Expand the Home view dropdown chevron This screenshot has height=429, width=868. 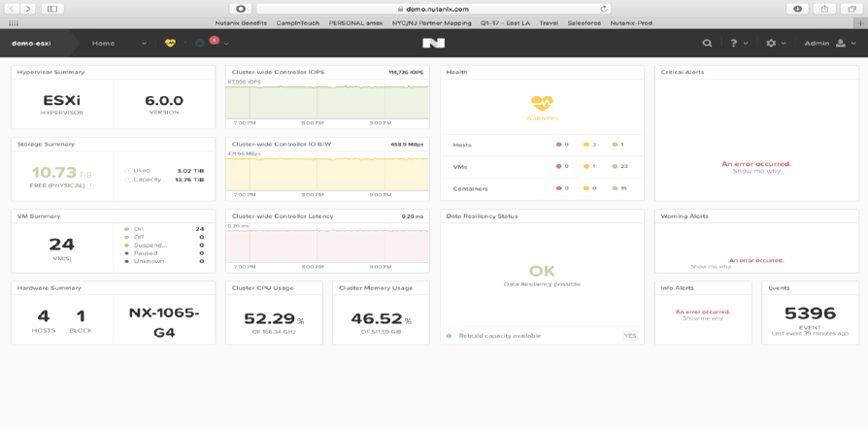point(144,43)
